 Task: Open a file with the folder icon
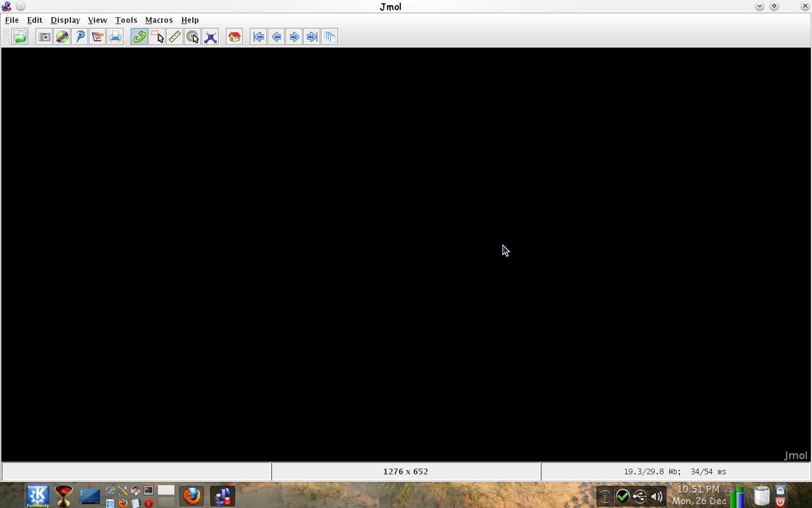[x=20, y=37]
